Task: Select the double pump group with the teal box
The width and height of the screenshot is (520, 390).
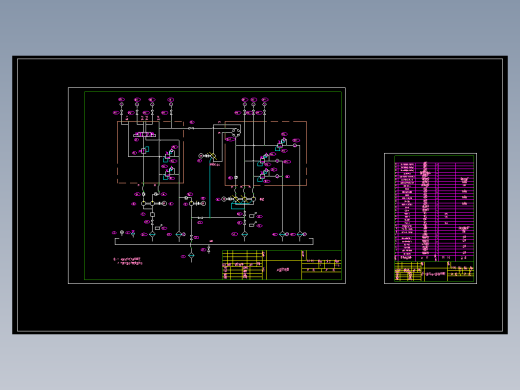Action: tap(238, 202)
